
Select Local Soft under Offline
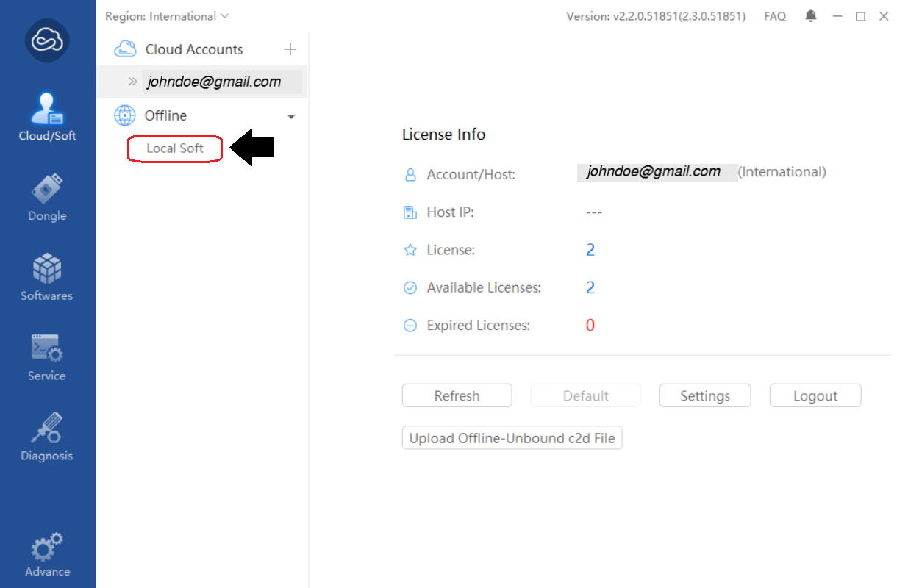[x=174, y=148]
